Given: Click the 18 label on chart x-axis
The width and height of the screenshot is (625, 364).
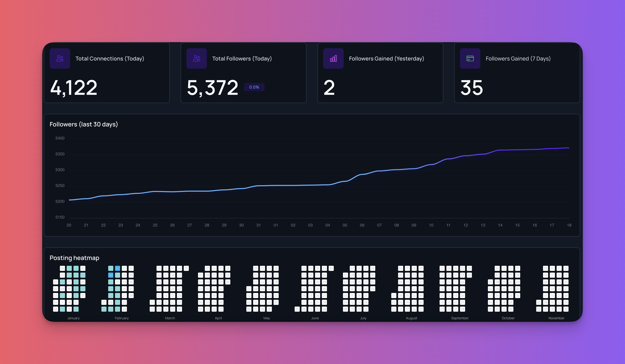Looking at the screenshot, I should coord(569,225).
